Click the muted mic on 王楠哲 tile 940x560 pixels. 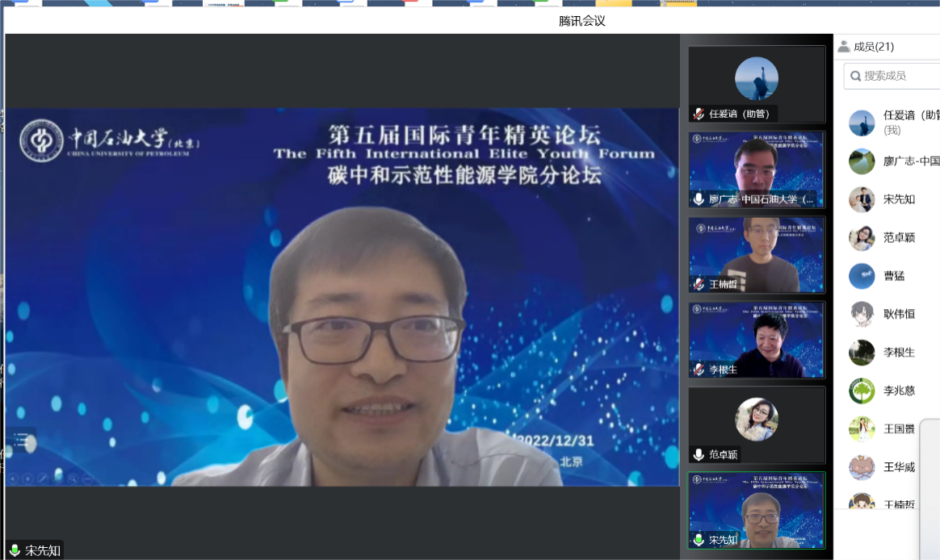pyautogui.click(x=699, y=284)
